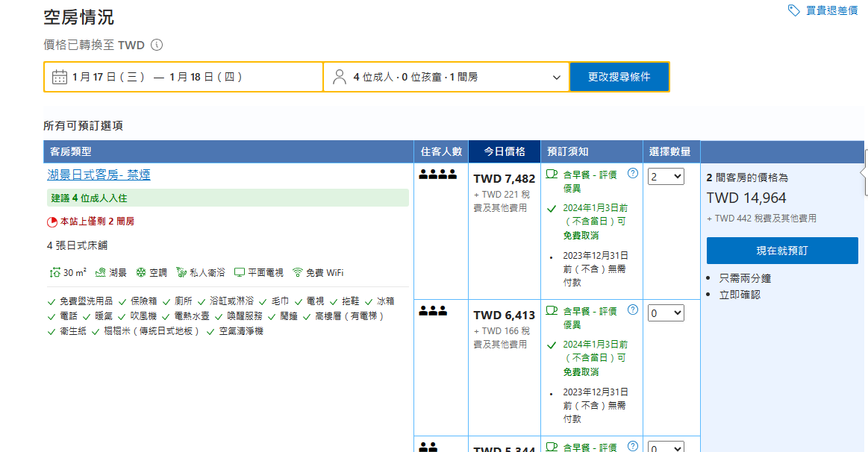The width and height of the screenshot is (868, 452).
Task: Click the 電熱水壺 amenity
Action: click(x=192, y=316)
